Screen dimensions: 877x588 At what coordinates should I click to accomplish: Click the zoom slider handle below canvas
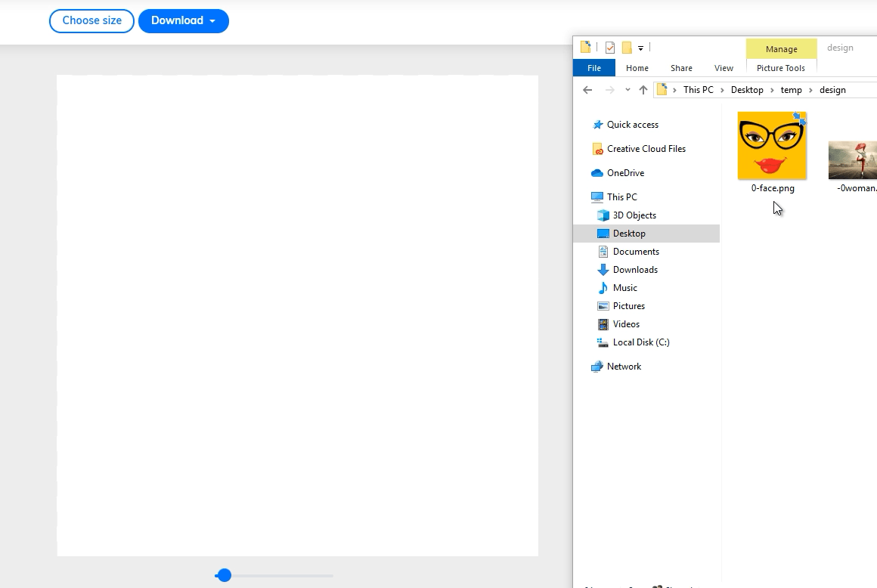click(x=224, y=575)
